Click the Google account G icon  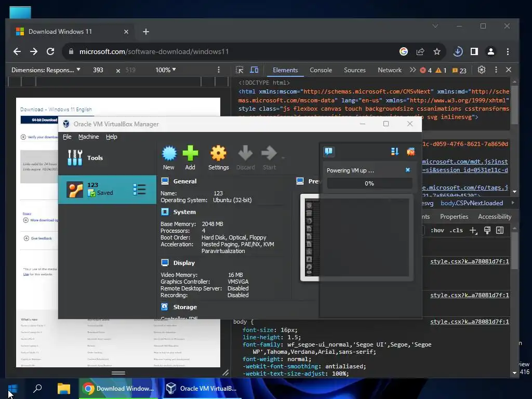pos(403,51)
